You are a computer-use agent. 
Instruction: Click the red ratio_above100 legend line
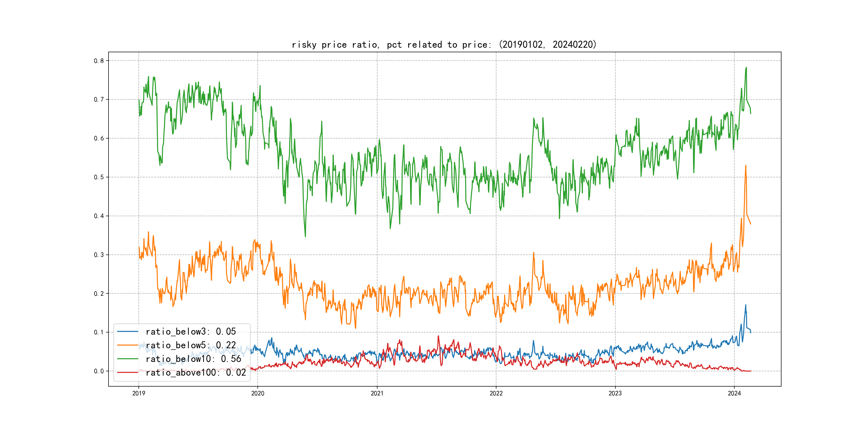pyautogui.click(x=127, y=372)
